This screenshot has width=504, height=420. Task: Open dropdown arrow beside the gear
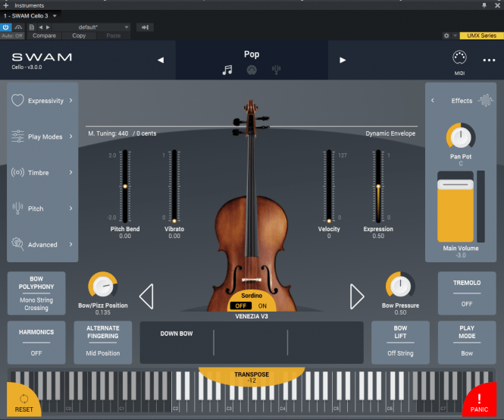[455, 36]
